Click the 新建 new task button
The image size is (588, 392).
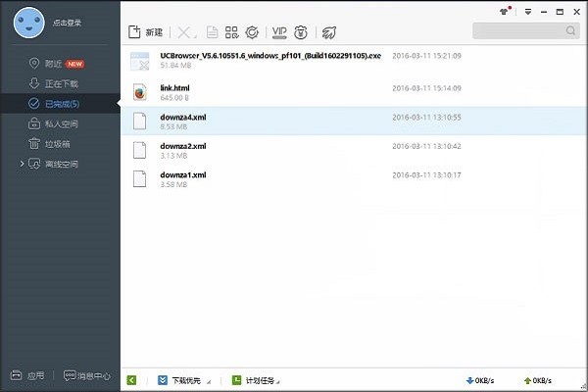point(147,32)
